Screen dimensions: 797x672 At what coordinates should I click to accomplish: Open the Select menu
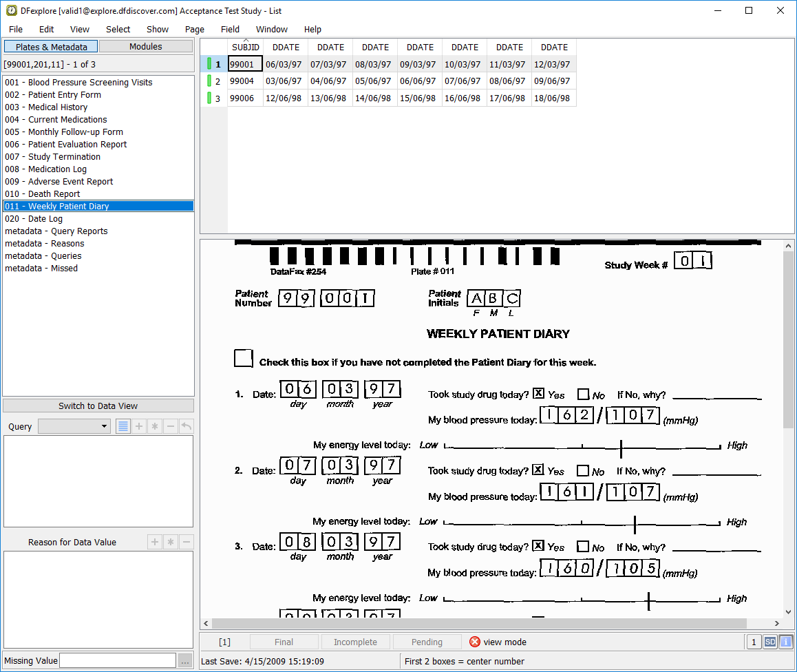(118, 29)
